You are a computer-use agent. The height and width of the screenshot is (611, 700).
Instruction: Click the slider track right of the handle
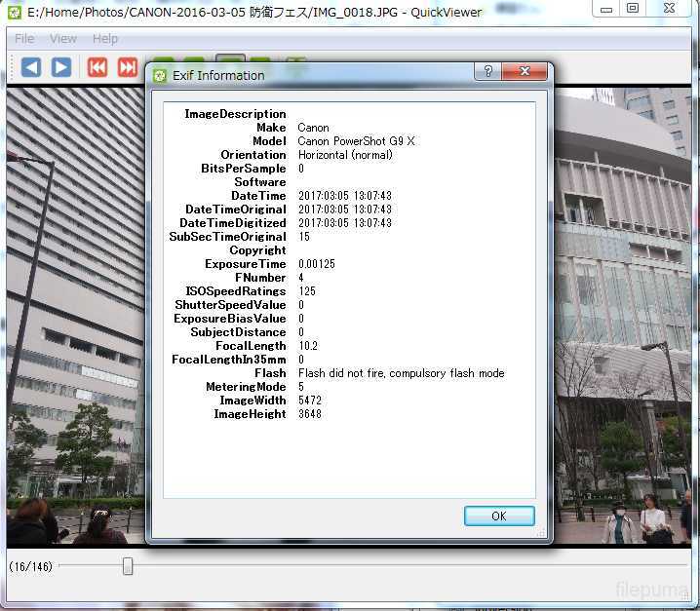click(390, 566)
